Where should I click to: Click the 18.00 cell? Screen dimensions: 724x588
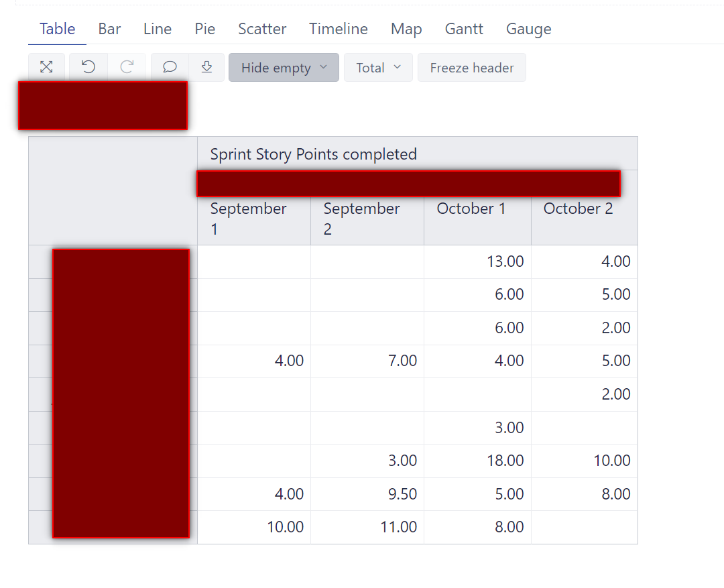coord(477,461)
